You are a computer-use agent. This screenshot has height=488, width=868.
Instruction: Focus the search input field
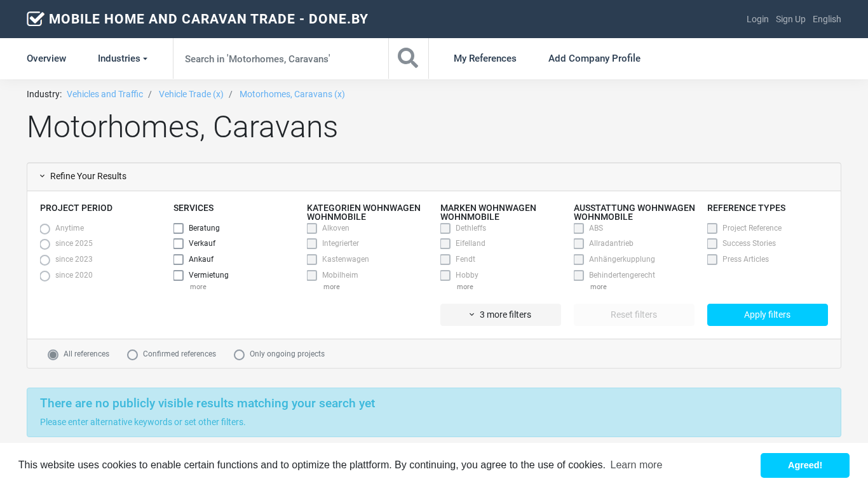280,58
